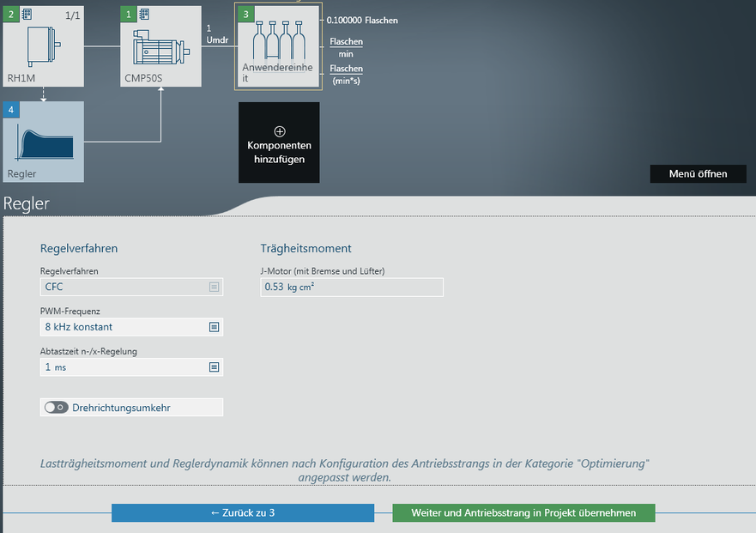Click Weiter und Antriebsstrang in Projekt übernehmen
Viewport: 756px width, 533px height.
(523, 513)
